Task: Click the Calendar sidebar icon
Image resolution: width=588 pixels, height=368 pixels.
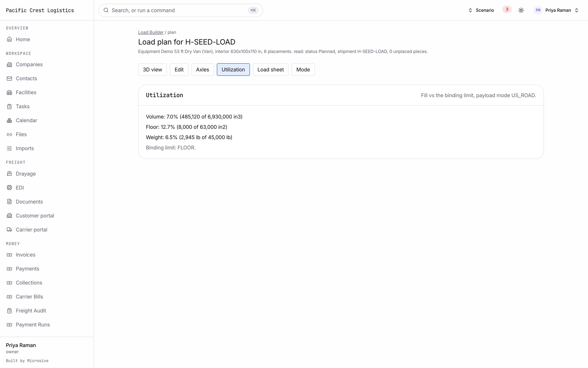Action: click(x=9, y=121)
